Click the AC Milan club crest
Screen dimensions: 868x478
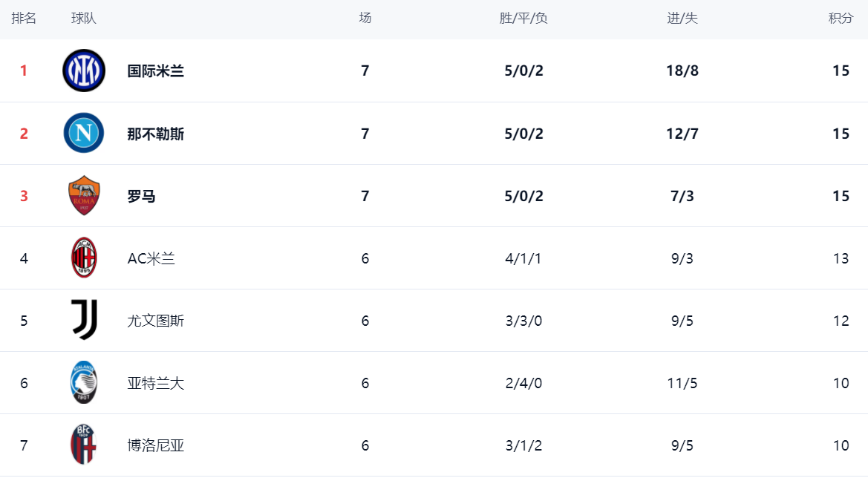tap(84, 258)
